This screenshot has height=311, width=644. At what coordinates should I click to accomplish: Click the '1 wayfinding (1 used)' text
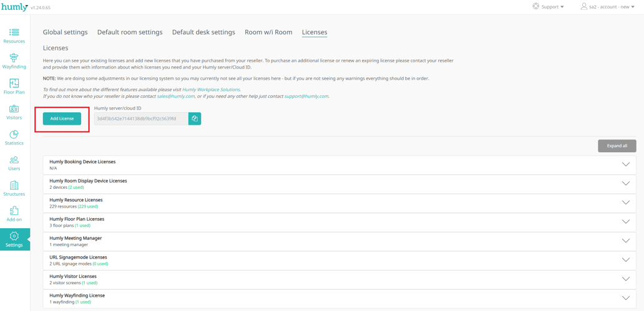point(71,302)
